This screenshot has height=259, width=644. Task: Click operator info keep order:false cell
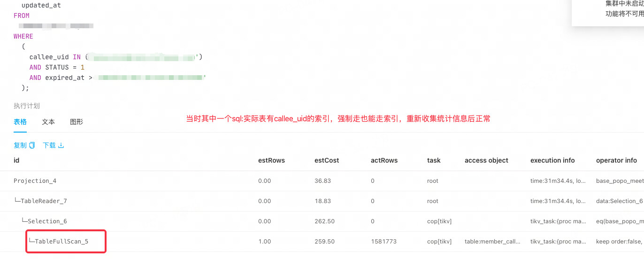[620, 242]
